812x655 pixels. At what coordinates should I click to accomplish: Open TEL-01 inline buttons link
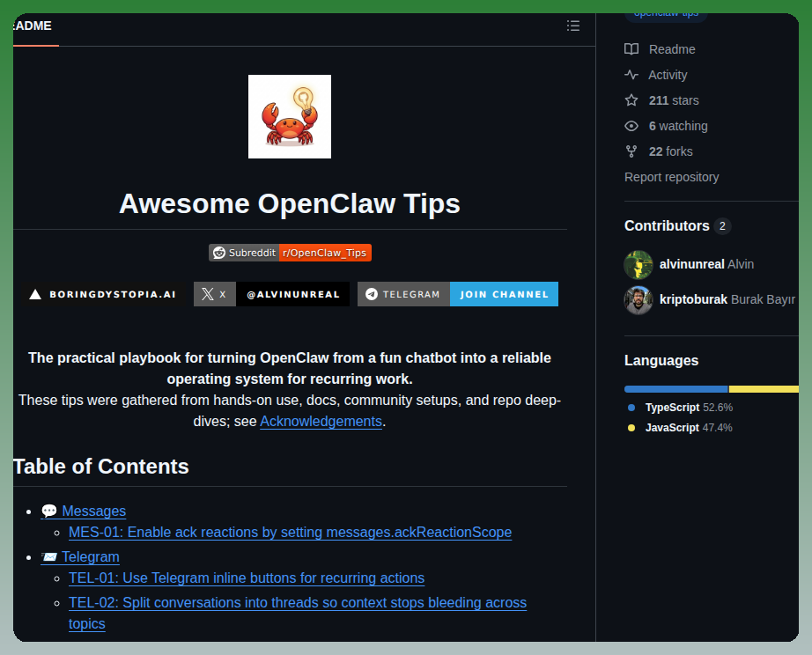(247, 578)
